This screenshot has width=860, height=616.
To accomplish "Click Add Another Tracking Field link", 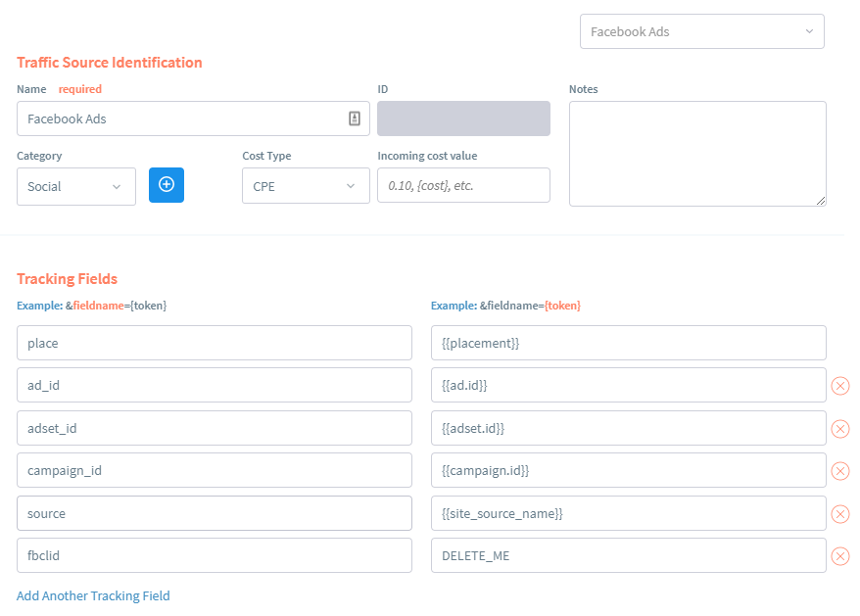I will coord(93,595).
